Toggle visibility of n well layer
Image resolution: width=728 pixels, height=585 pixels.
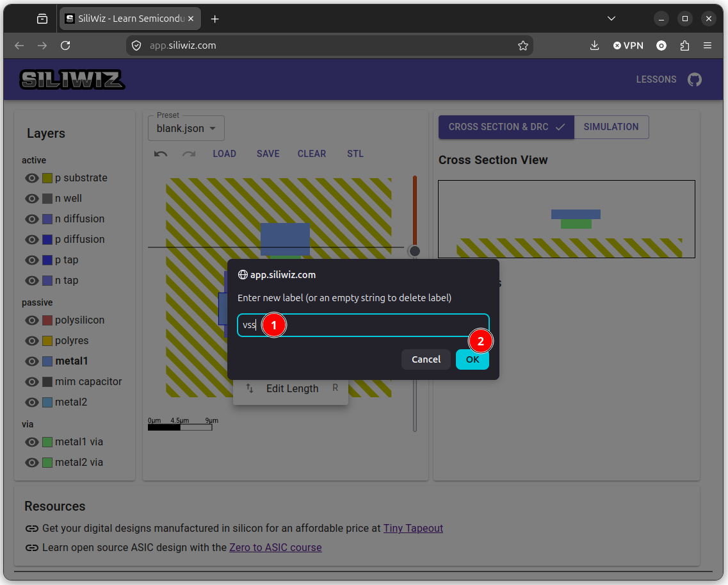click(x=31, y=199)
